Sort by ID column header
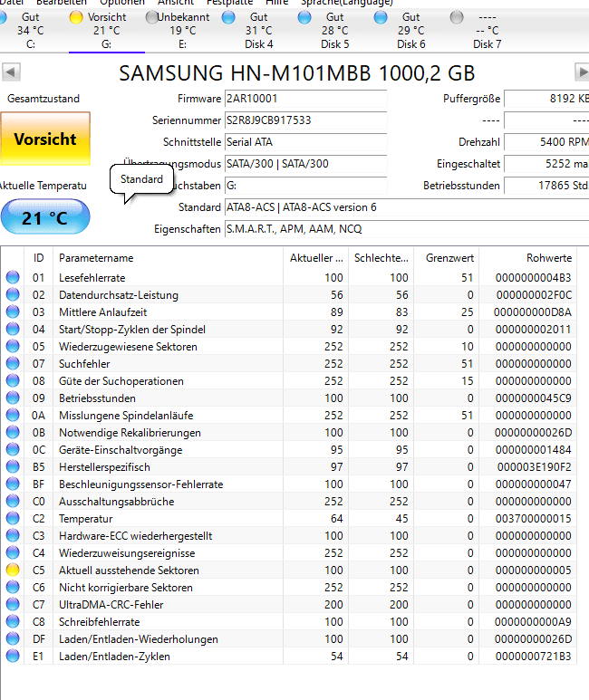Screen dimensions: 589x700 click(x=38, y=258)
